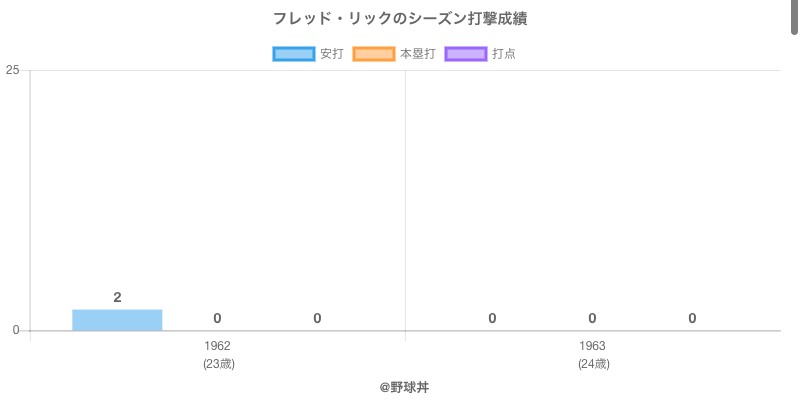This screenshot has width=800, height=400.
Task: Click the chart title フレッド・リックのシーズン打撃成績
Action: coord(400,19)
